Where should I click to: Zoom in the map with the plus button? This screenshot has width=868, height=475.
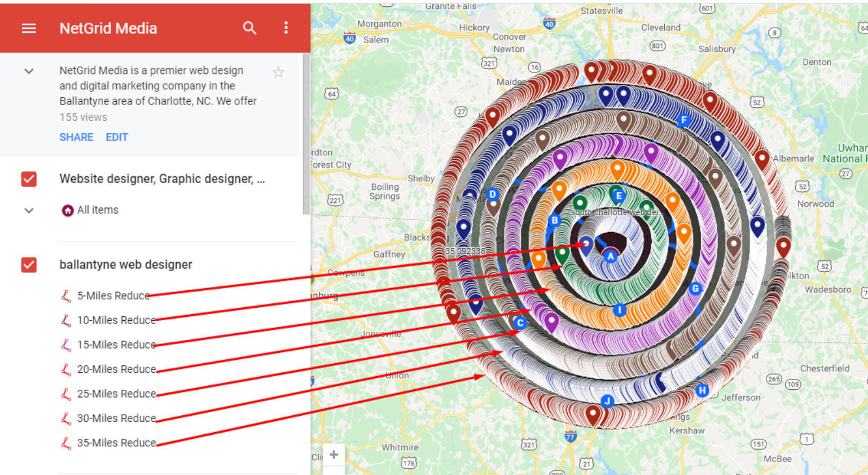[334, 455]
